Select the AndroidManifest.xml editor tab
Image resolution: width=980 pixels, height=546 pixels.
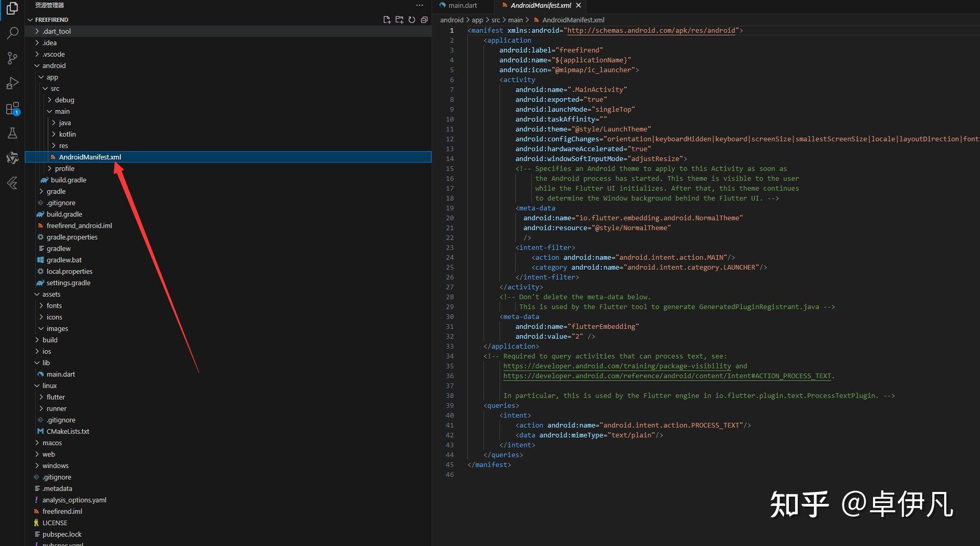(x=540, y=5)
